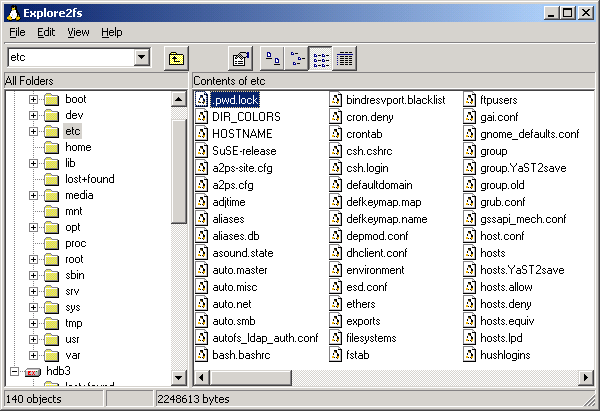Switch to Large Icons view
This screenshot has width=600, height=411.
[272, 59]
